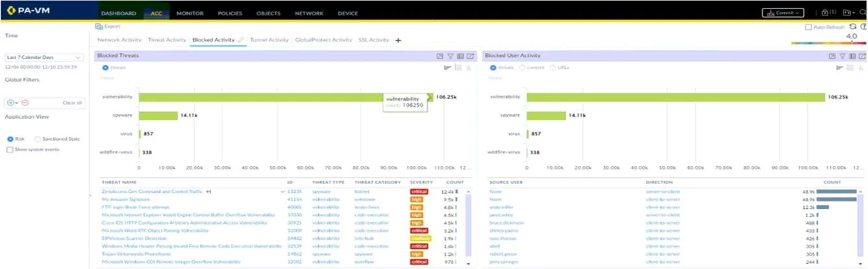The width and height of the screenshot is (868, 269).
Task: Select threats radio in Blocked User Activity
Action: pyautogui.click(x=493, y=67)
